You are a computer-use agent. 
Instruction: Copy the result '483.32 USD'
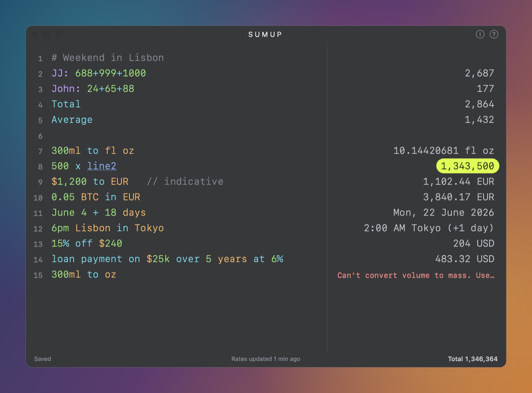click(x=465, y=259)
